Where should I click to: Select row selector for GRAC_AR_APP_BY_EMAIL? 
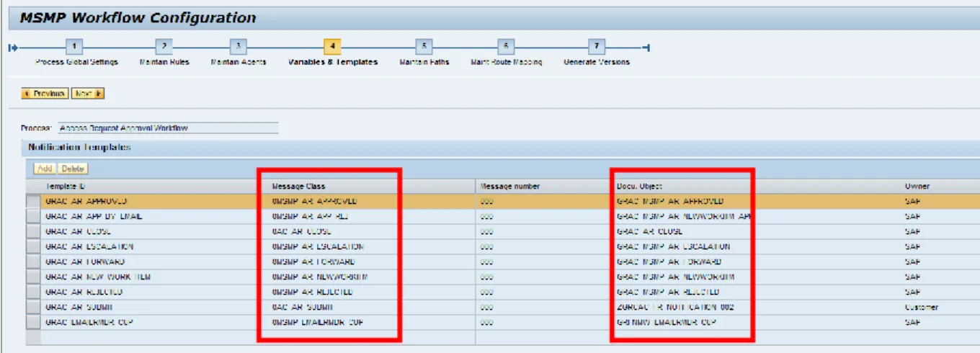tap(33, 217)
